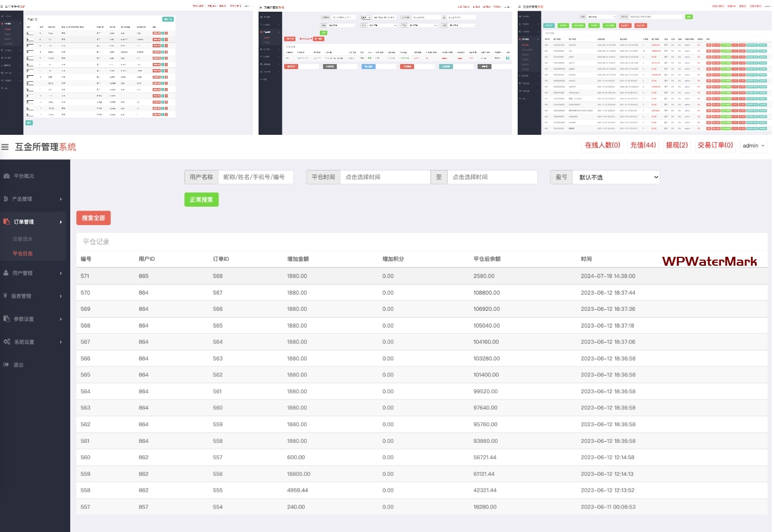Screen dimensions: 774x532
Task: Open the 提现(2) notification link
Action: point(676,145)
